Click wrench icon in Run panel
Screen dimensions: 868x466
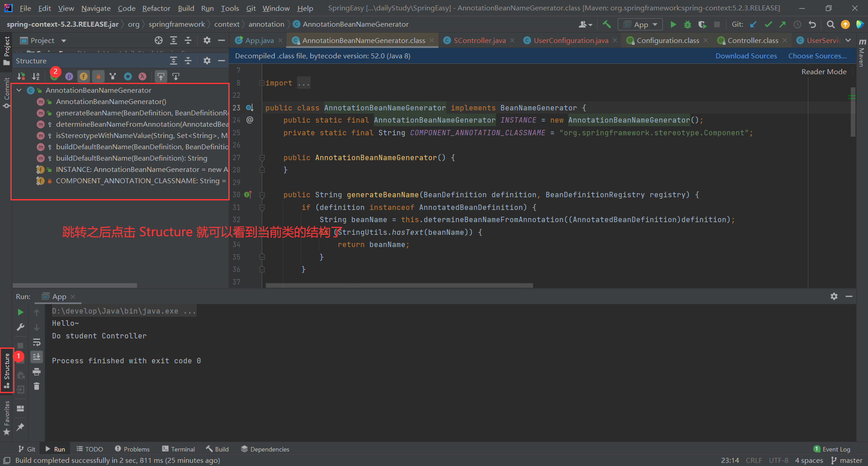[20, 327]
